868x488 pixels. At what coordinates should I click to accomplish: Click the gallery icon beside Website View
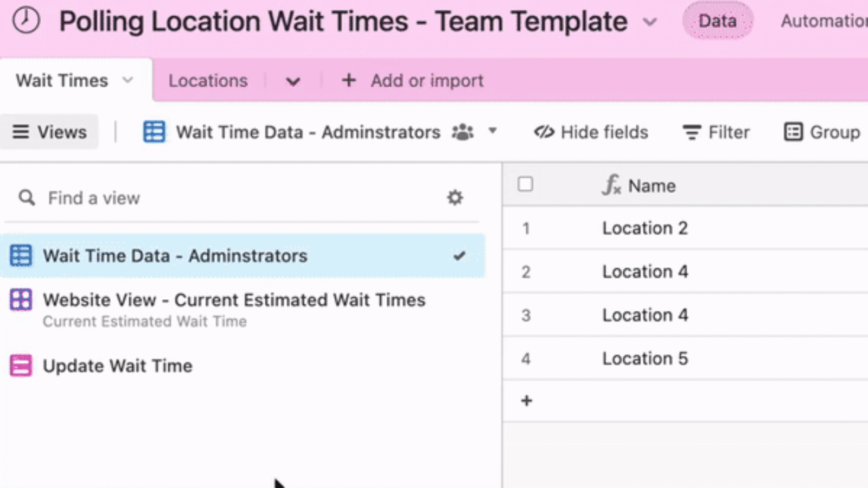click(21, 300)
